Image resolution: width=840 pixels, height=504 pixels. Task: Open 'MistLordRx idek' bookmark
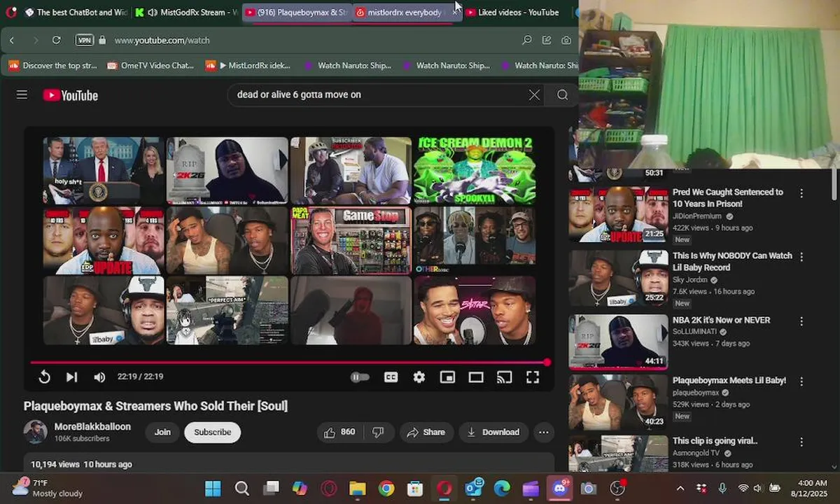click(x=248, y=65)
